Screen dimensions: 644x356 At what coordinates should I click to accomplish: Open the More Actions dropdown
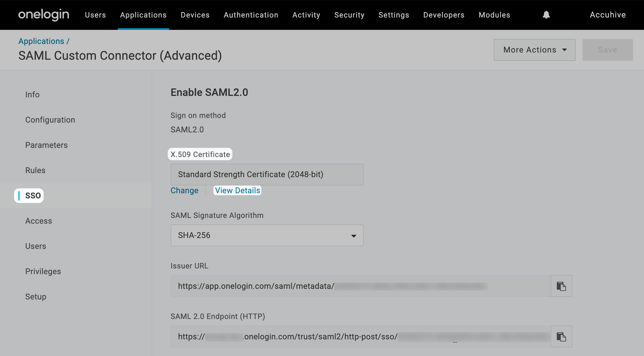tap(534, 50)
